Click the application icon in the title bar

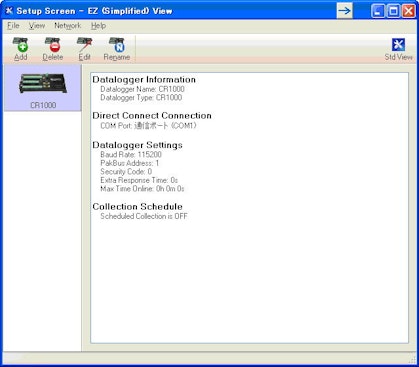9,11
